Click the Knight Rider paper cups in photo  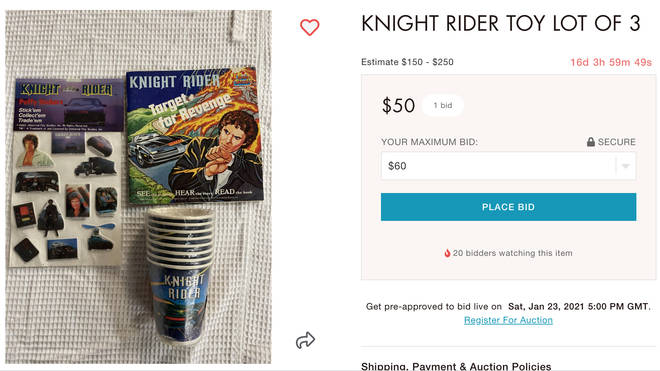coord(181,275)
